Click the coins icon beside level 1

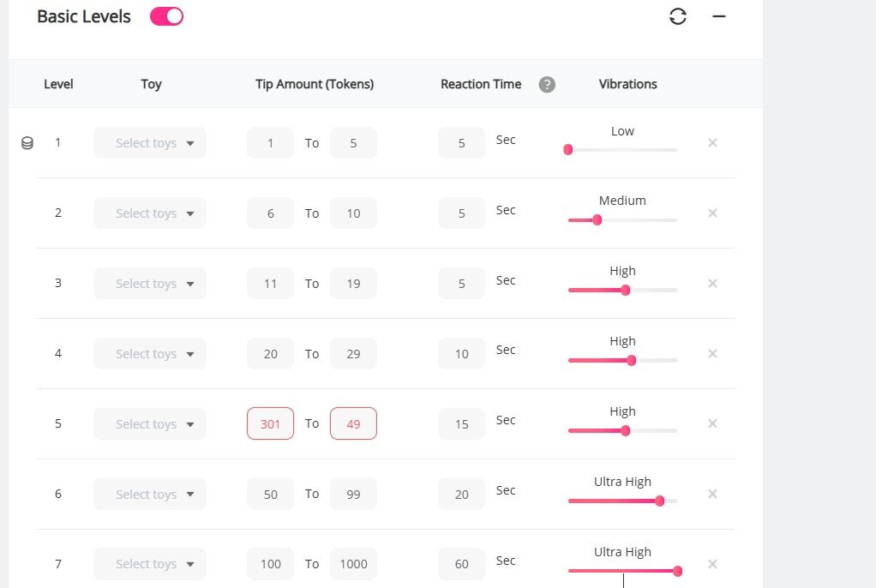27,143
